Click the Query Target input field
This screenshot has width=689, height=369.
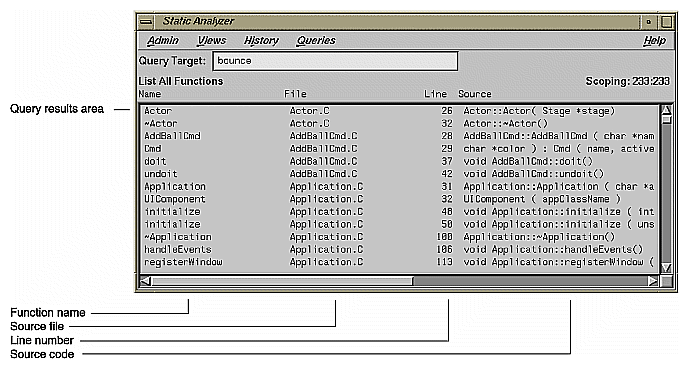[x=335, y=61]
